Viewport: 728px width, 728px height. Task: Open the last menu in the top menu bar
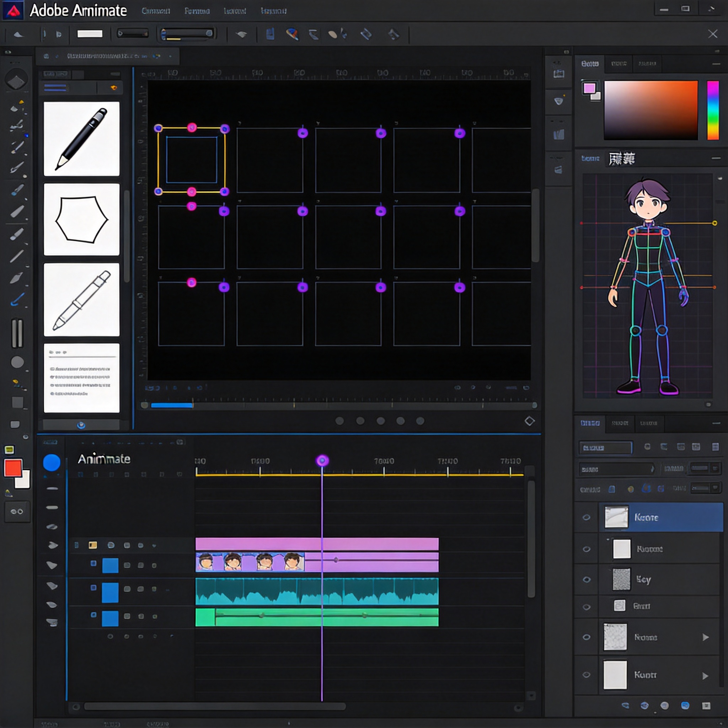(x=274, y=11)
